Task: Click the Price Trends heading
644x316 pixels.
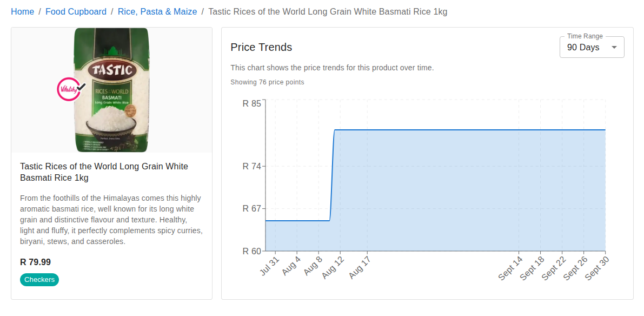Action: tap(261, 47)
